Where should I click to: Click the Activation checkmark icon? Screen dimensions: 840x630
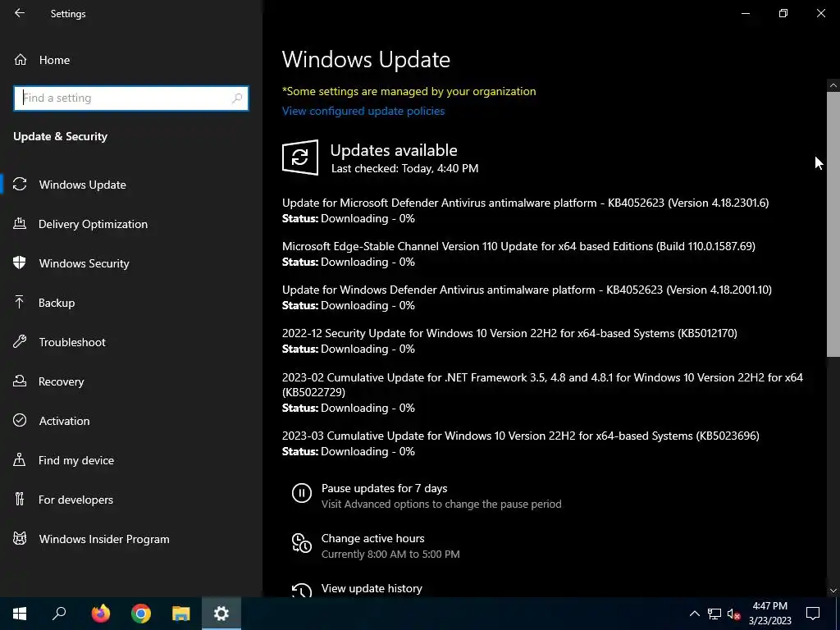coord(20,420)
